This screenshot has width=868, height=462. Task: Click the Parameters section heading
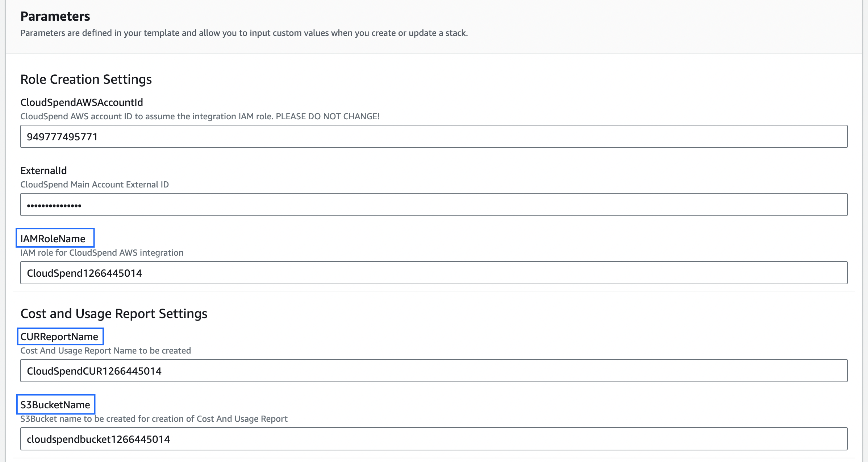tap(55, 16)
